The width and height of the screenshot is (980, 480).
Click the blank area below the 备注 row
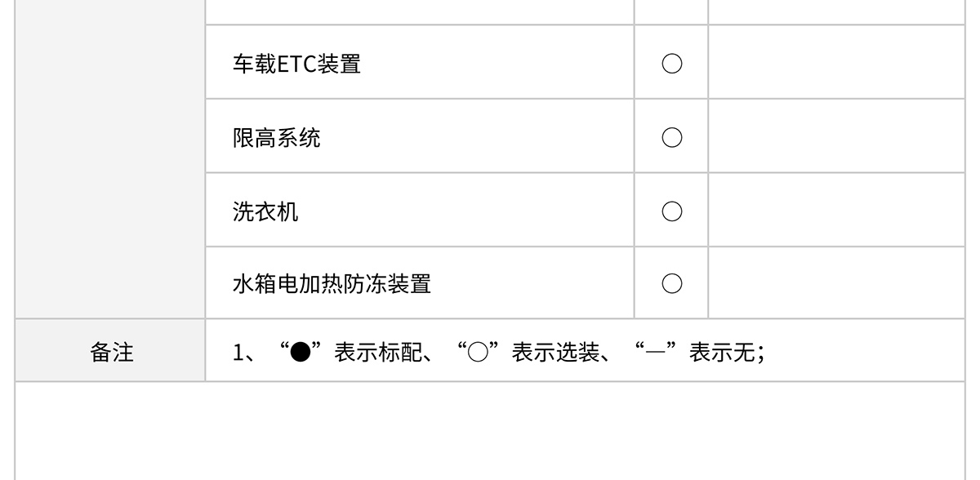[x=490, y=431]
